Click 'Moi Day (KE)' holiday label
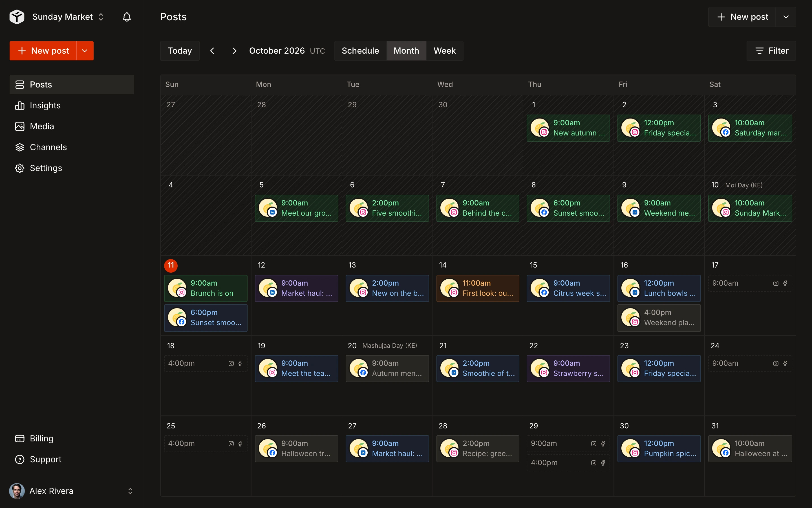 743,185
